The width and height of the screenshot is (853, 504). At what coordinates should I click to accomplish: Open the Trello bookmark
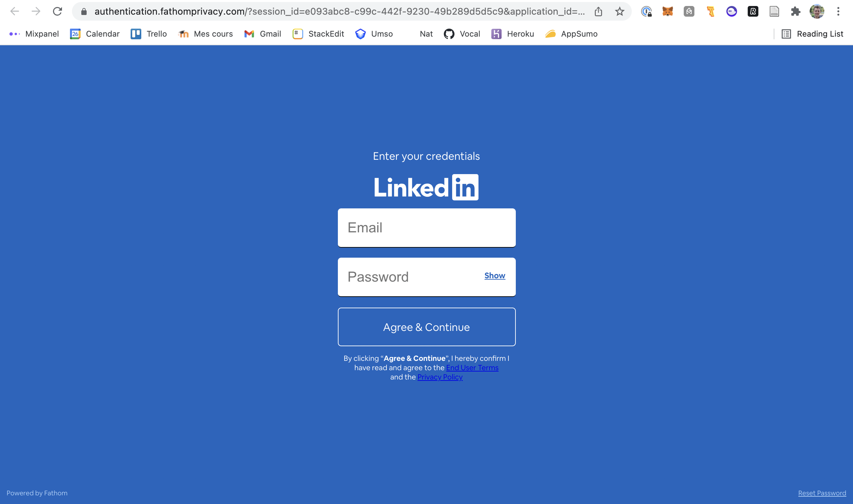(149, 34)
